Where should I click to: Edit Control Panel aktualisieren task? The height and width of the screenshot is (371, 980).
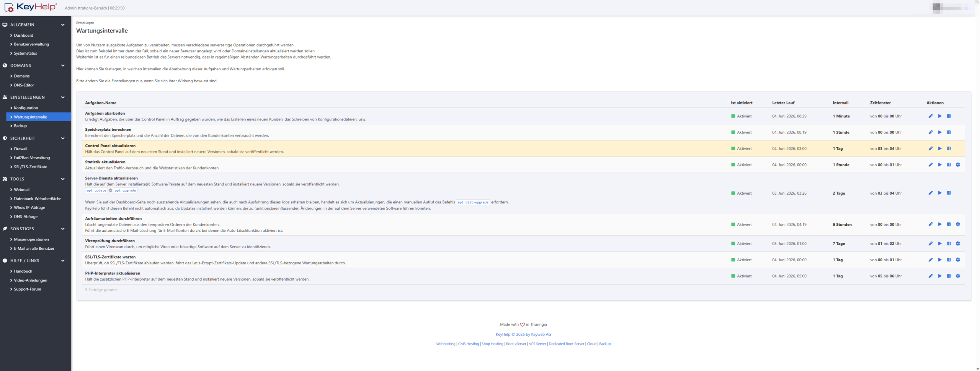click(931, 148)
